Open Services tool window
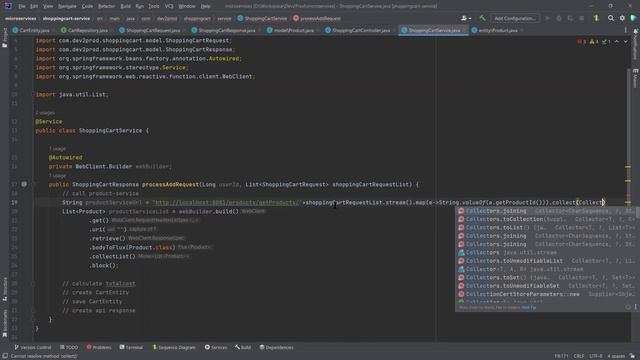 pyautogui.click(x=216, y=347)
